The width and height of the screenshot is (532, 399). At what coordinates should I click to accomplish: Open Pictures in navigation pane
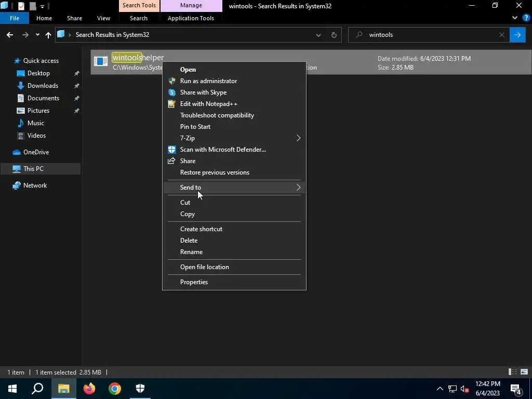38,111
